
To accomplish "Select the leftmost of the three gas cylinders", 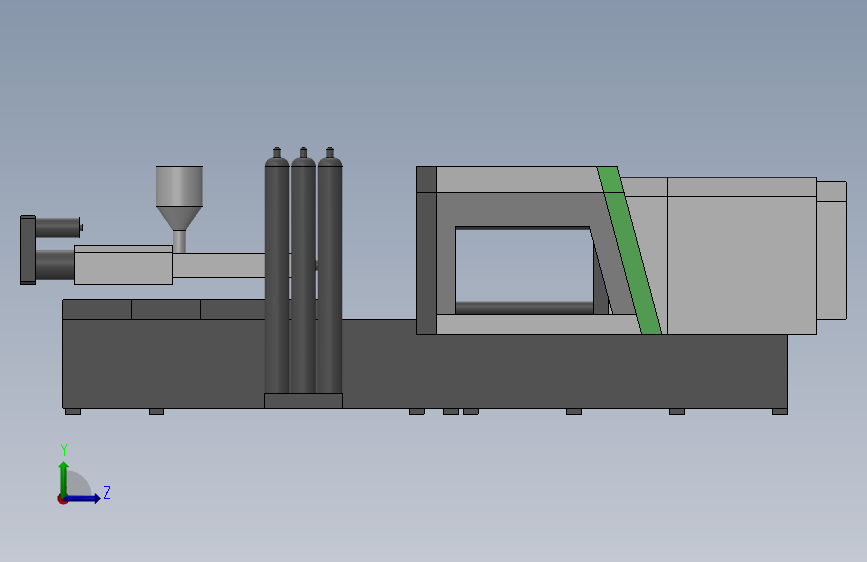I will pyautogui.click(x=276, y=271).
